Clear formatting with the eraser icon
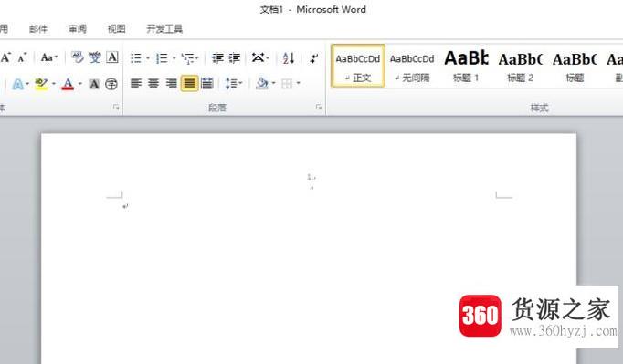623x364 pixels. [77, 58]
